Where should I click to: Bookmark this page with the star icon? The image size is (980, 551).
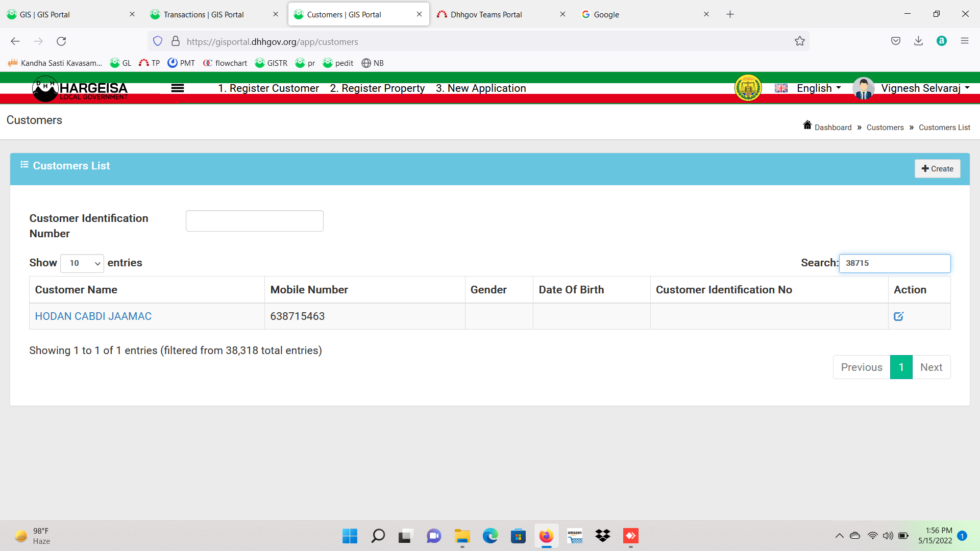click(x=799, y=41)
